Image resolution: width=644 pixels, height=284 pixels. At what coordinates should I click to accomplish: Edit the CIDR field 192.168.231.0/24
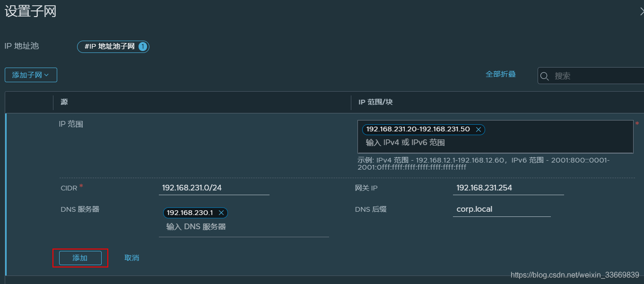click(x=214, y=188)
